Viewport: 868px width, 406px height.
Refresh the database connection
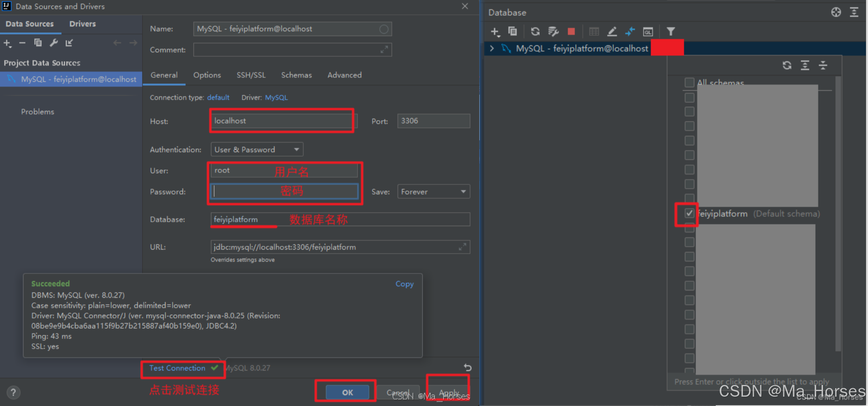[535, 31]
